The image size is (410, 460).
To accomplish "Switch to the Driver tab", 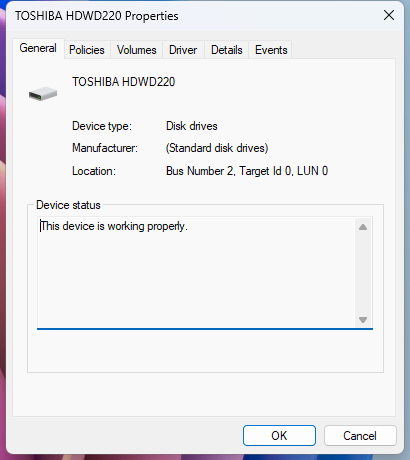I will (183, 50).
